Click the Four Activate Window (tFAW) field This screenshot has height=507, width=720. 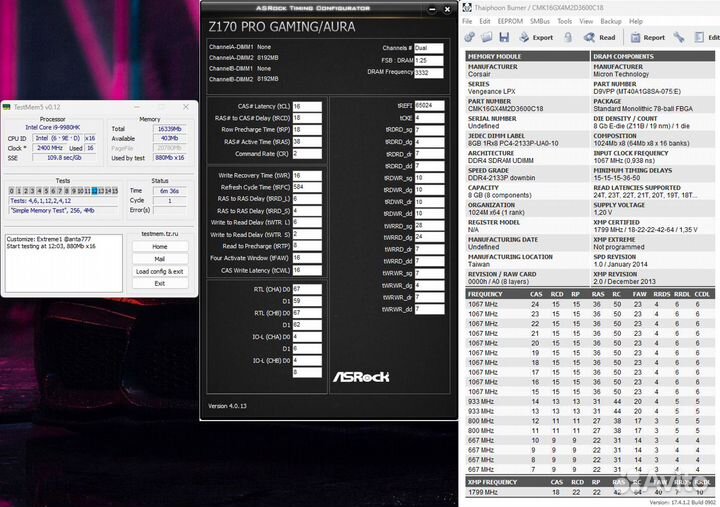307,258
